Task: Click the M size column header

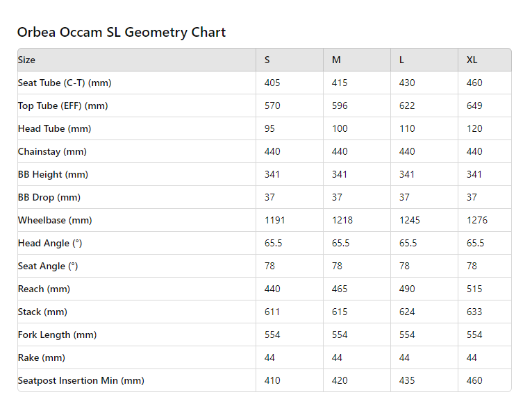Action: click(336, 60)
